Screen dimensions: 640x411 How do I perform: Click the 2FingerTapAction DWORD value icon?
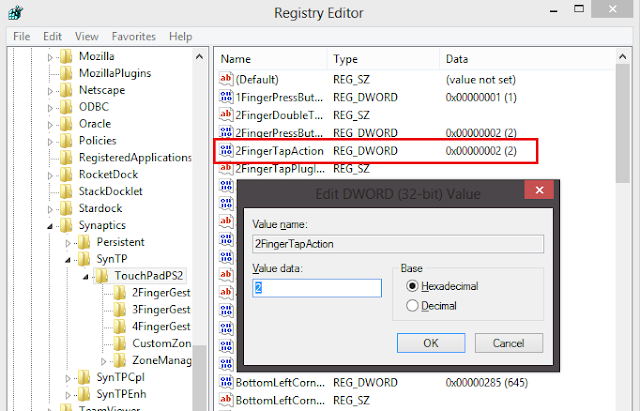[x=226, y=151]
